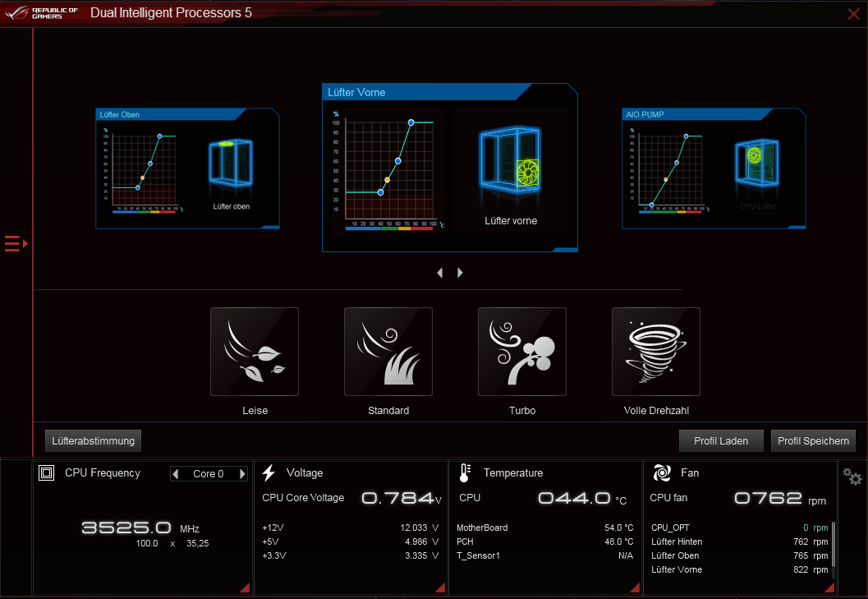Image resolution: width=868 pixels, height=599 pixels.
Task: Expand the Fan panel corner triangle
Action: click(829, 587)
